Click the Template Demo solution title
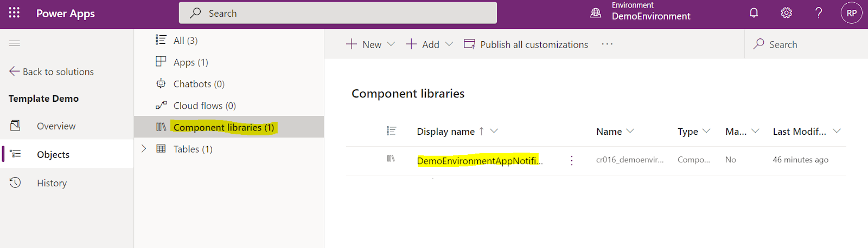 coord(43,99)
